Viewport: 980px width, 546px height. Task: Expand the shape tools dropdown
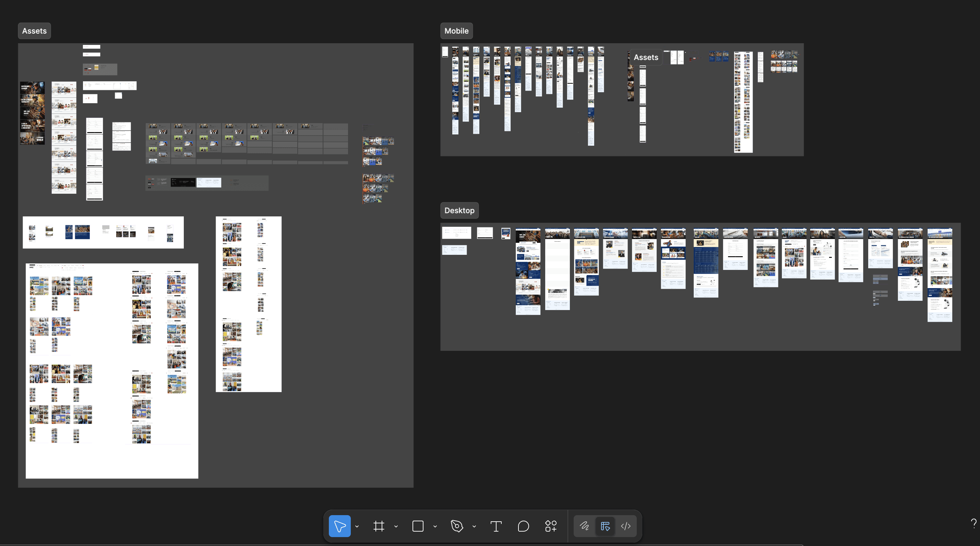(435, 526)
